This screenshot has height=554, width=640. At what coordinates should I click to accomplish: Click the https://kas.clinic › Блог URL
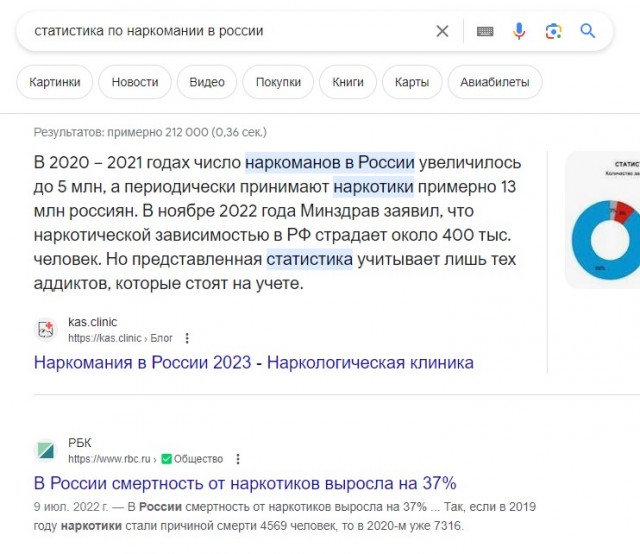coord(120,338)
